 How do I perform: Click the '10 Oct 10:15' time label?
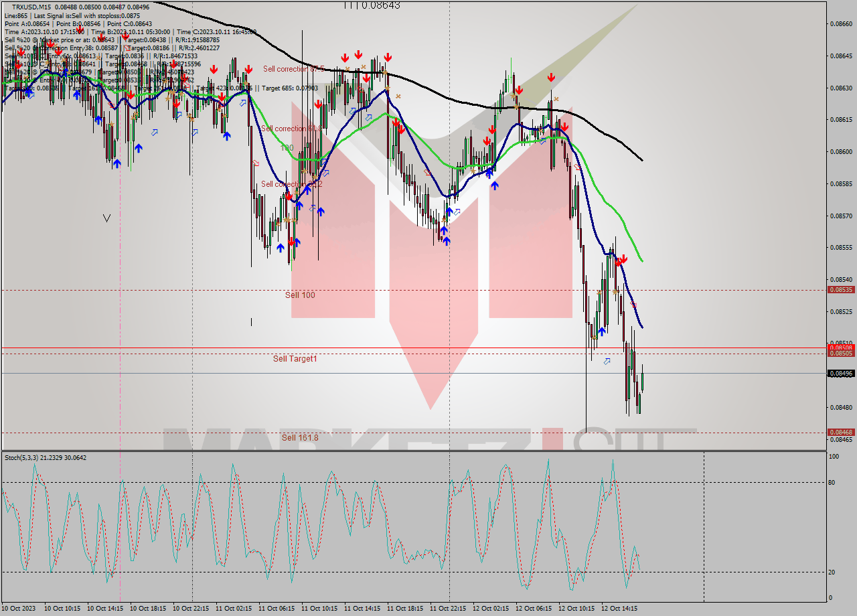[62, 609]
